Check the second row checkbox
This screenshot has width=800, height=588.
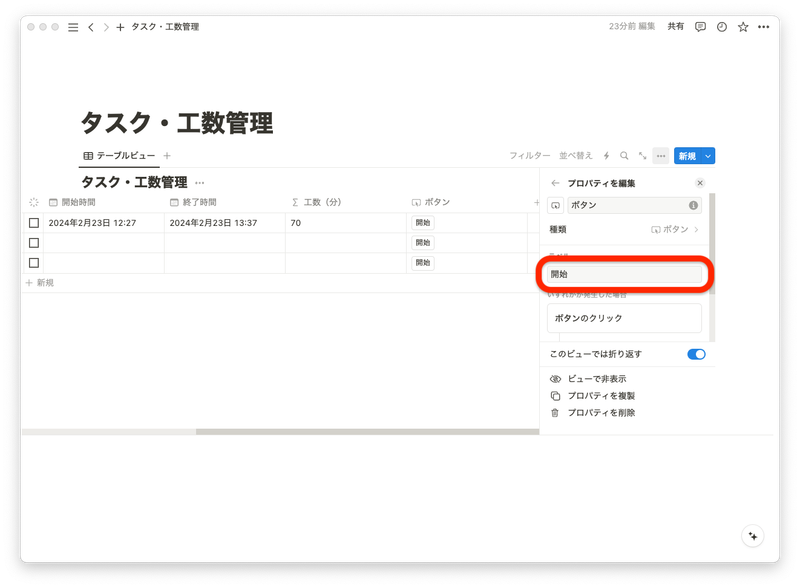pyautogui.click(x=34, y=243)
